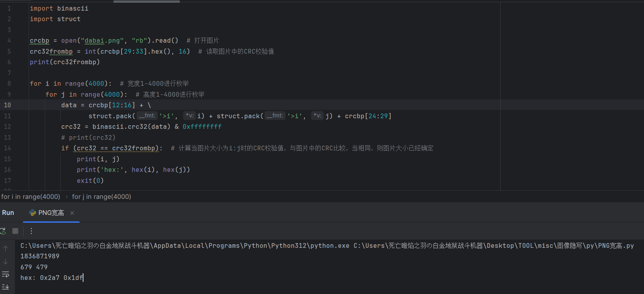Close the PNG宽高 run tab

pos(72,213)
